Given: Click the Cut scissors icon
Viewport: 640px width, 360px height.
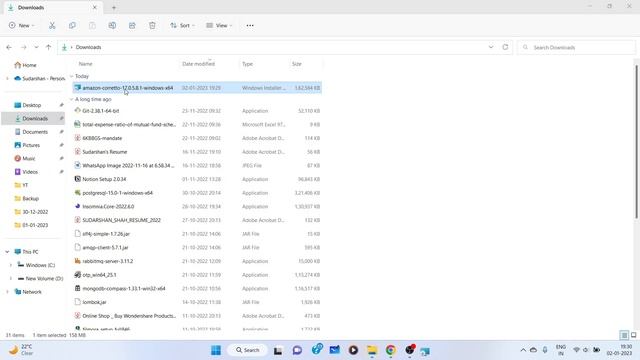Looking at the screenshot, I should (x=52, y=25).
